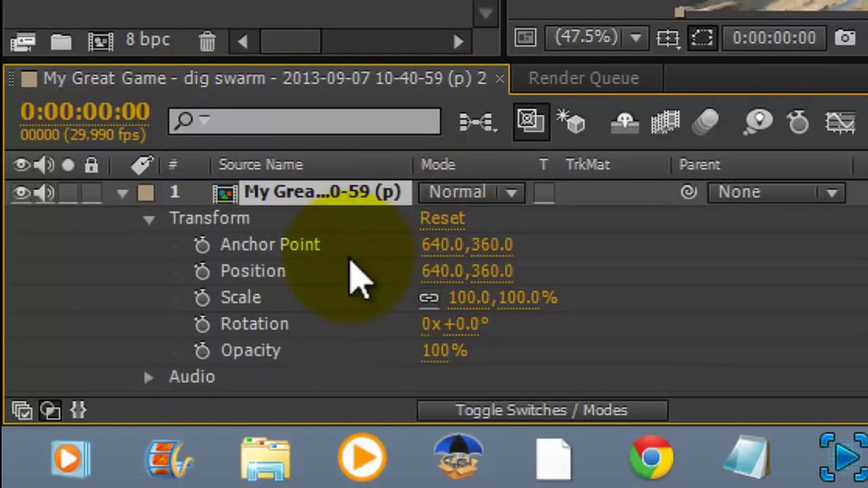Open the Parent None dropdown
This screenshot has height=488, width=868.
[776, 193]
